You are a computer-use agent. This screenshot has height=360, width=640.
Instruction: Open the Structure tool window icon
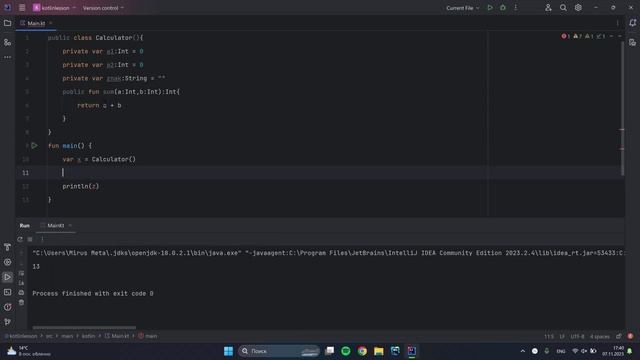7,42
